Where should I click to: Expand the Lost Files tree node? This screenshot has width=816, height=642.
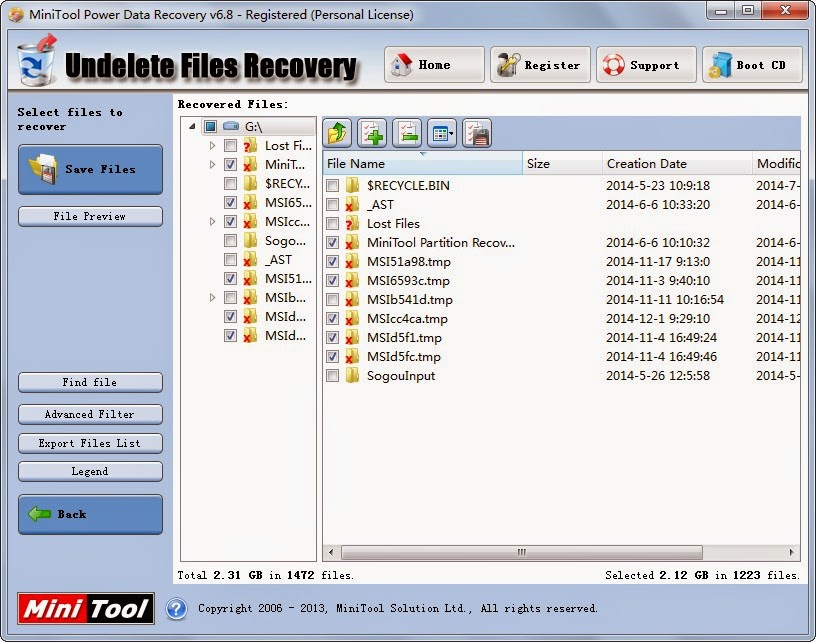[x=211, y=146]
